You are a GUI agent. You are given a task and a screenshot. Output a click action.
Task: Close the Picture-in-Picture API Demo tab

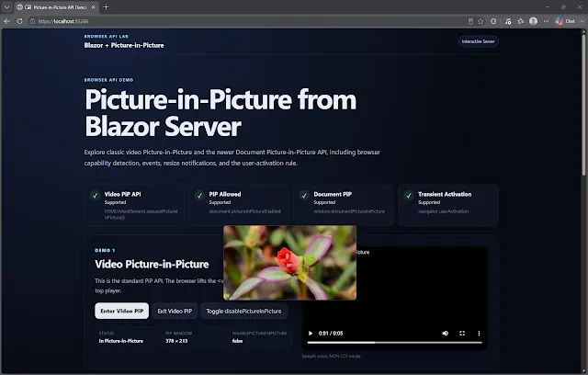[x=94, y=7]
